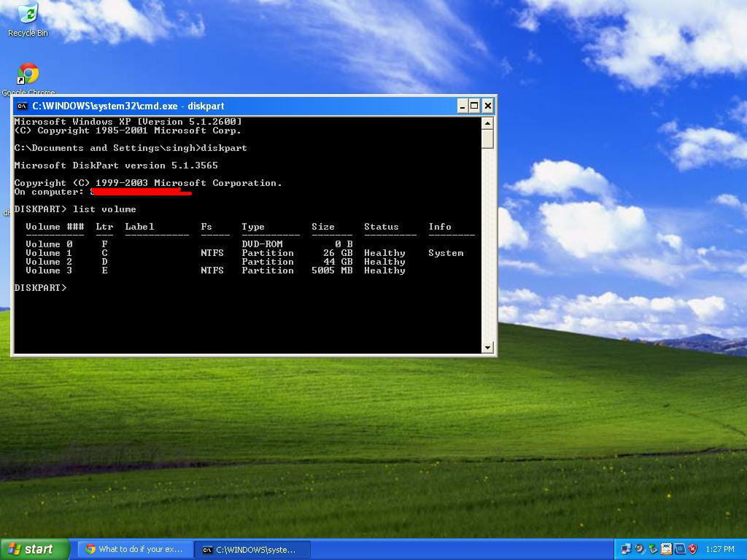The height and width of the screenshot is (560, 747).
Task: Click the console scrollbar down arrow
Action: tap(487, 348)
